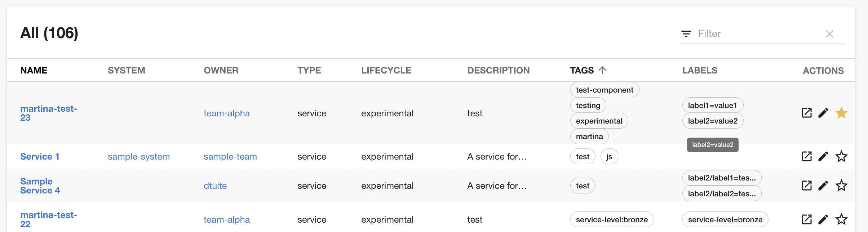The image size is (868, 232).
Task: Sort by Lifecycle column header
Action: [x=386, y=70]
